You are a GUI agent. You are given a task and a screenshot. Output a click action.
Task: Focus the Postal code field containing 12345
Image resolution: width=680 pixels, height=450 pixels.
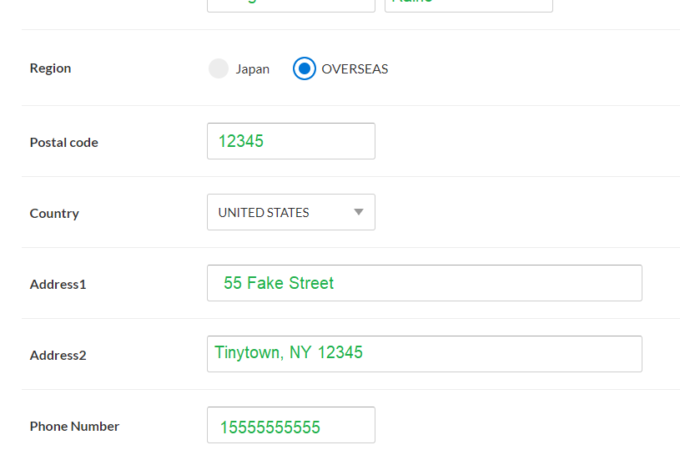point(291,141)
